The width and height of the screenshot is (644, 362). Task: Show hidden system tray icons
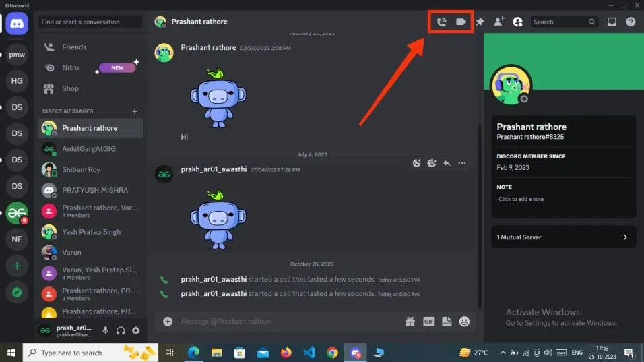[x=503, y=353]
